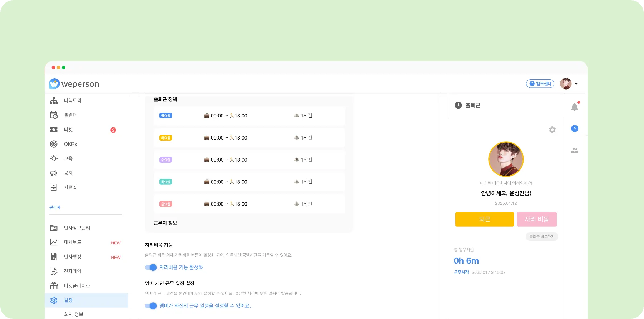Click the weperson logo
Image resolution: width=644 pixels, height=319 pixels.
pos(74,84)
